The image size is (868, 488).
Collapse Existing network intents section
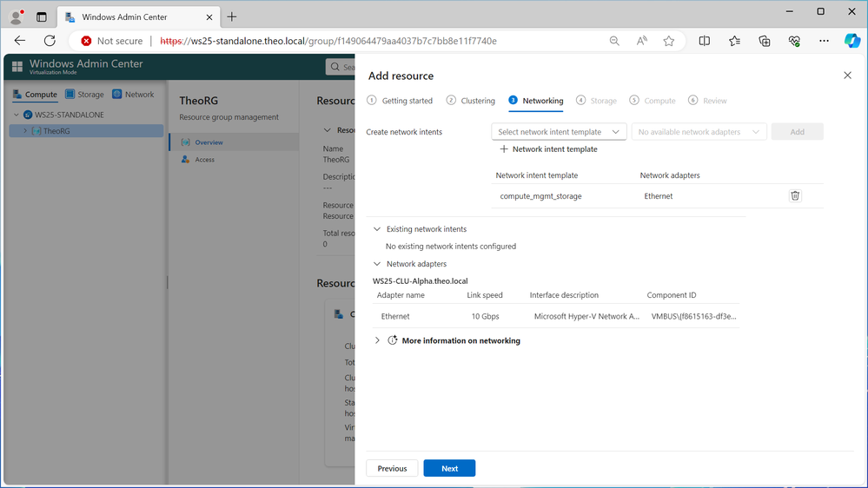click(x=377, y=229)
